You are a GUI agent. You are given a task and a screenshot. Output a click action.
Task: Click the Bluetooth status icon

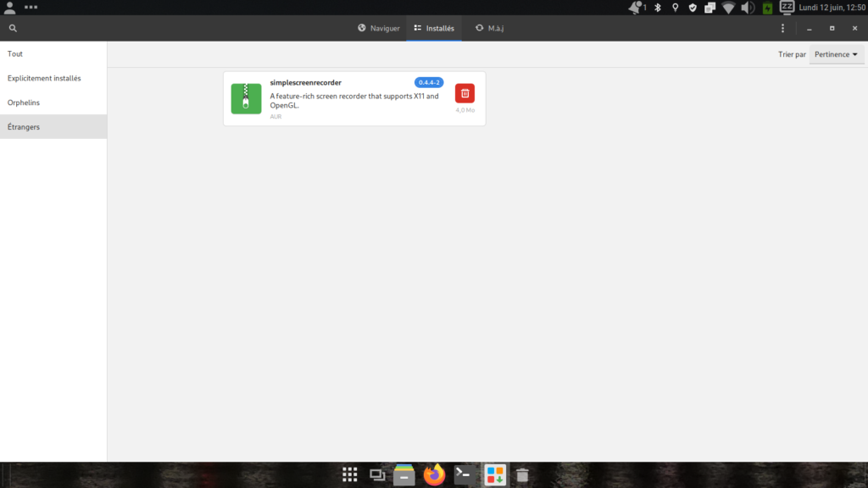pyautogui.click(x=657, y=8)
